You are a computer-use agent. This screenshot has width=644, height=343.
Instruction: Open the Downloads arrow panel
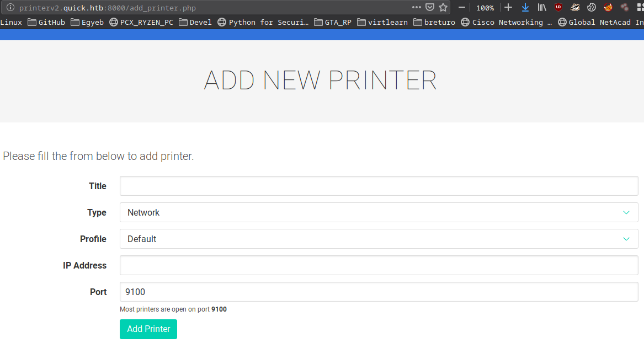[525, 8]
